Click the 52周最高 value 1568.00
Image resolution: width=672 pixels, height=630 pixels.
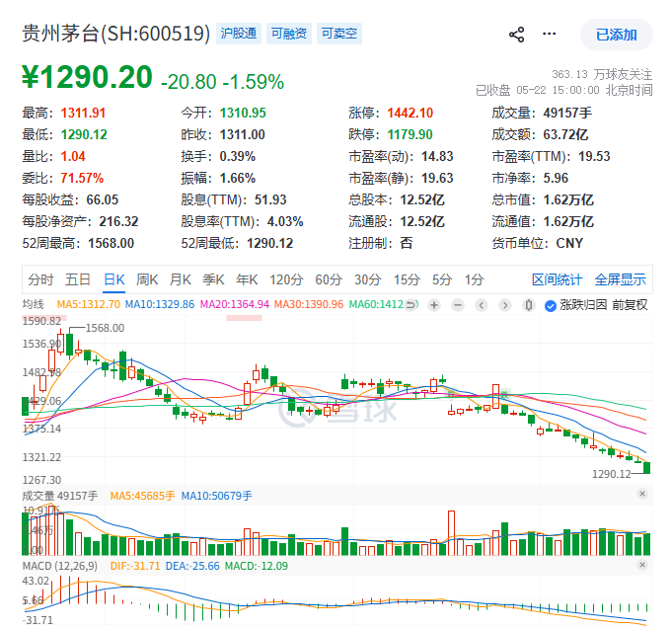coord(111,243)
